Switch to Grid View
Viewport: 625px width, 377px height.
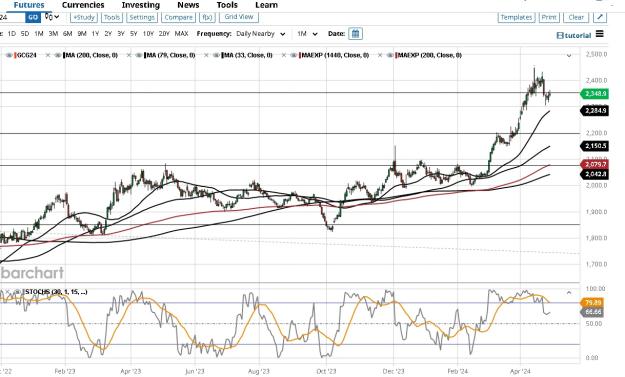(239, 17)
